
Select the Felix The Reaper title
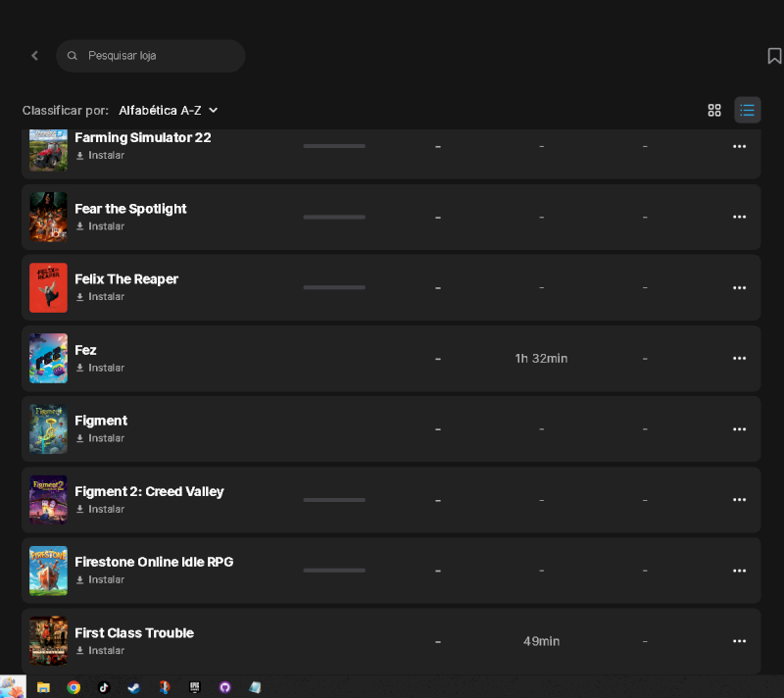[x=126, y=279]
